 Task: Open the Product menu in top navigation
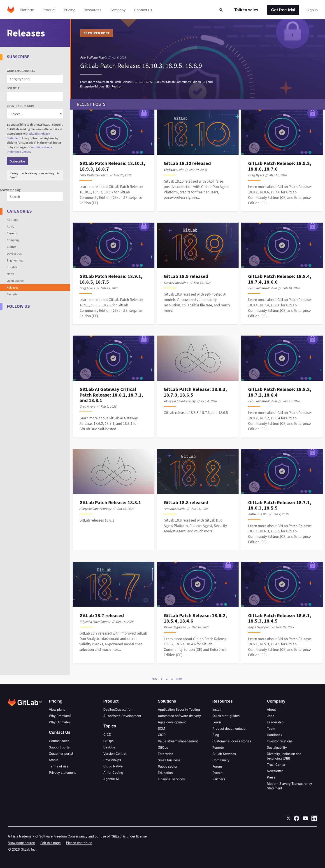pyautogui.click(x=49, y=10)
